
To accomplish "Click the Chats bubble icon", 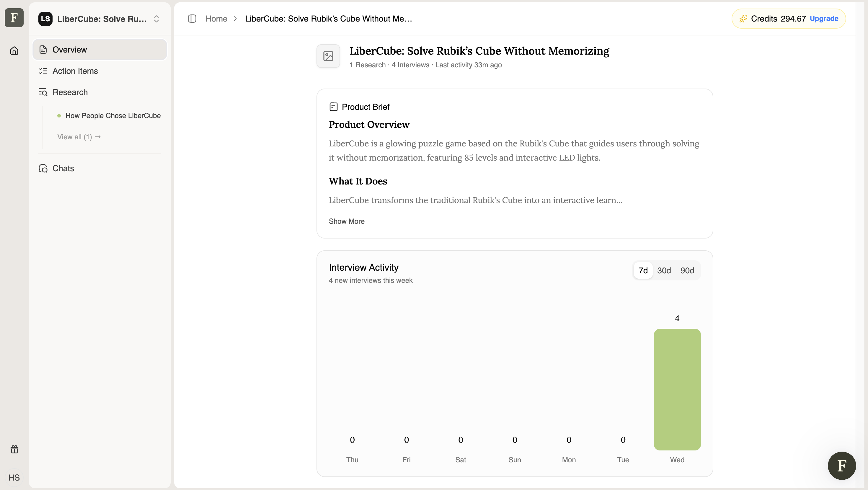I will [x=43, y=168].
